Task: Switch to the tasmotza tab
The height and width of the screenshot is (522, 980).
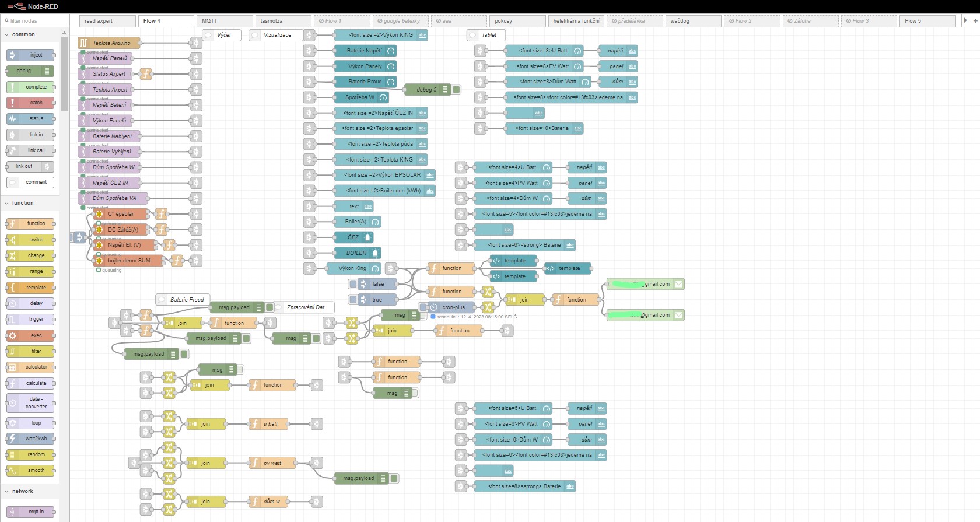Action: [283, 21]
